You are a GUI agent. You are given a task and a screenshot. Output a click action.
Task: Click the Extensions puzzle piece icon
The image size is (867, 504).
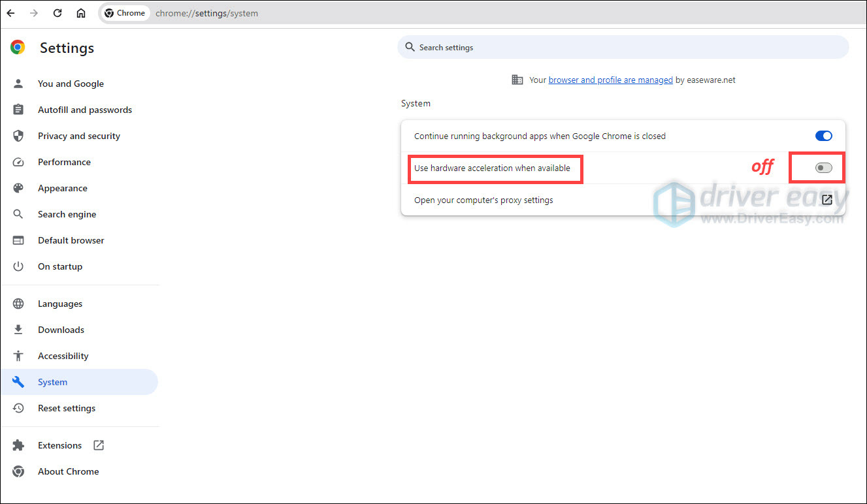(19, 445)
